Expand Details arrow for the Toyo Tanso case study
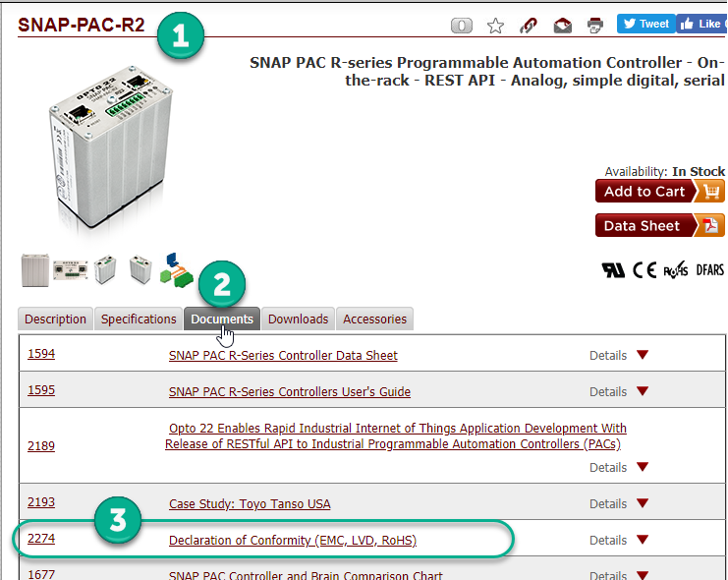728x580 pixels. (643, 503)
